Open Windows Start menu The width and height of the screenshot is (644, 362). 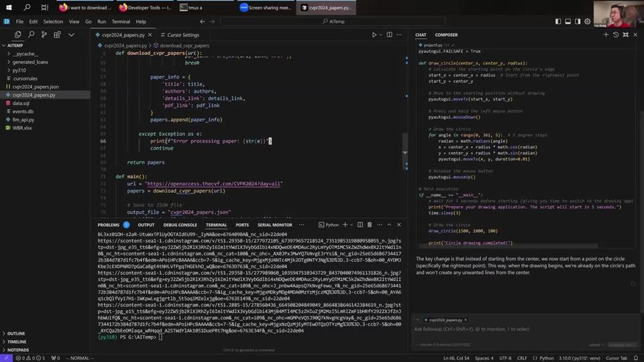pyautogui.click(x=9, y=7)
